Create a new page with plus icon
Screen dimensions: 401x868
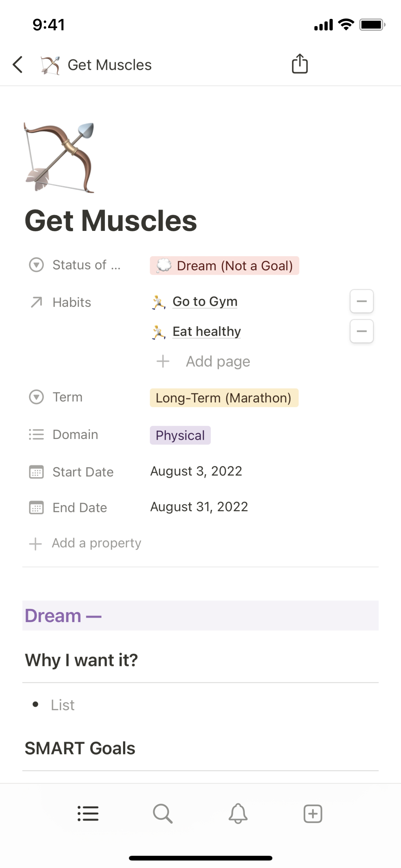pos(313,813)
